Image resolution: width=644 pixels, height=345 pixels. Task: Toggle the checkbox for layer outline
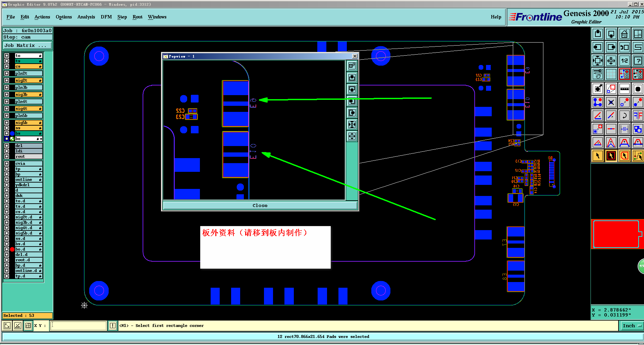tap(7, 180)
